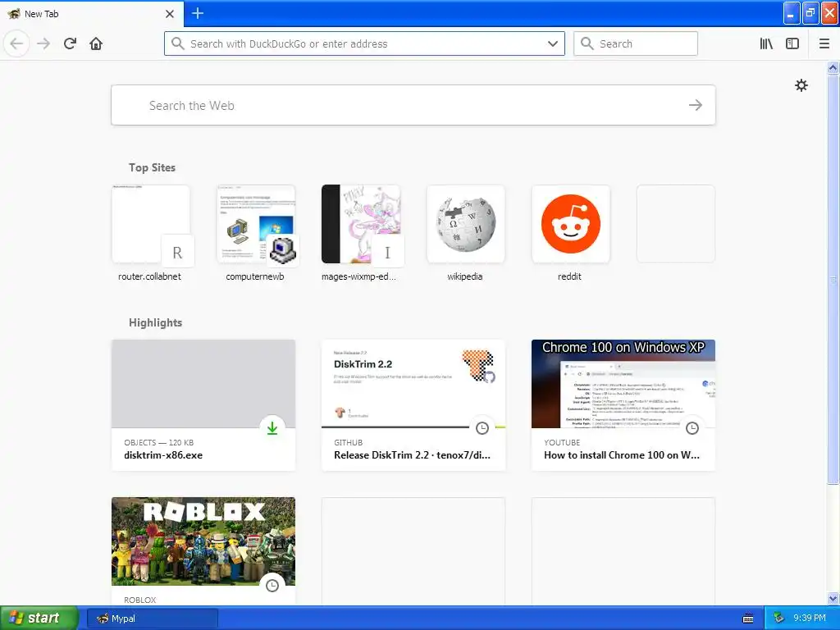Go back with the back arrow button
Screen dimensions: 840x630
pyautogui.click(x=16, y=43)
